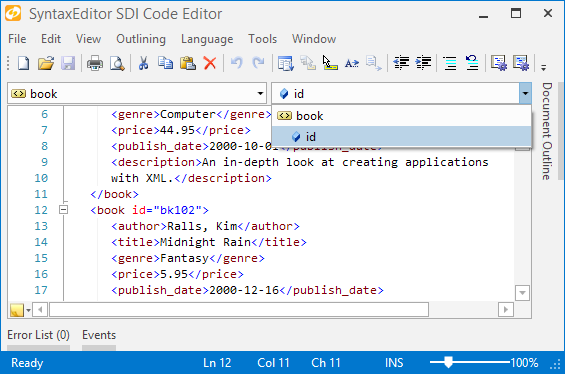
Task: Select 'book' in the dropdown list
Action: (401, 116)
